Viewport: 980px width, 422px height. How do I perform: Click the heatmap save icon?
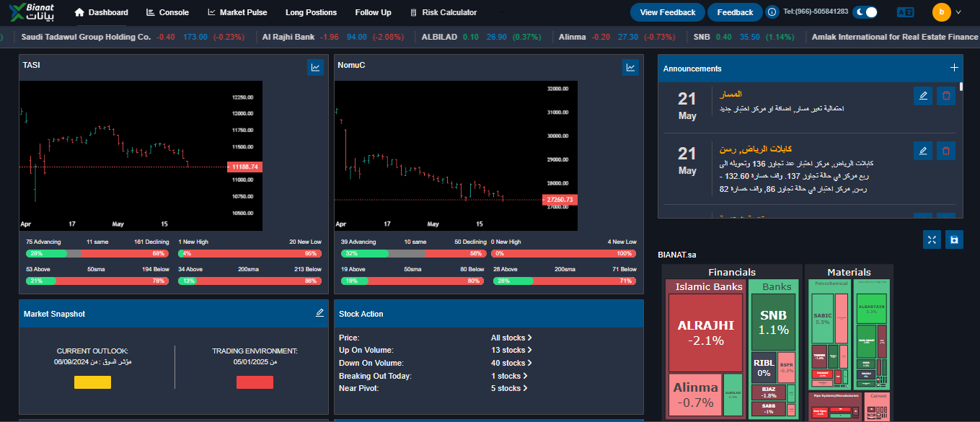tap(953, 240)
